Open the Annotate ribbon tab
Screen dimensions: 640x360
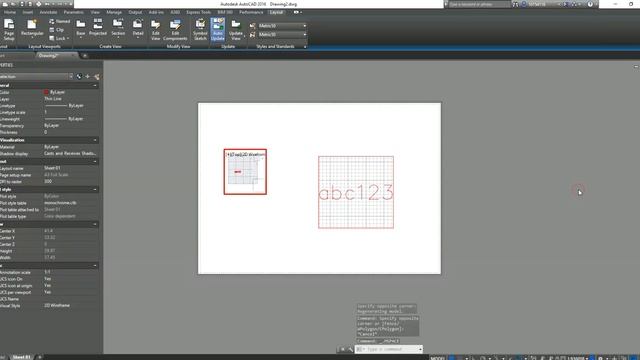click(x=48, y=12)
